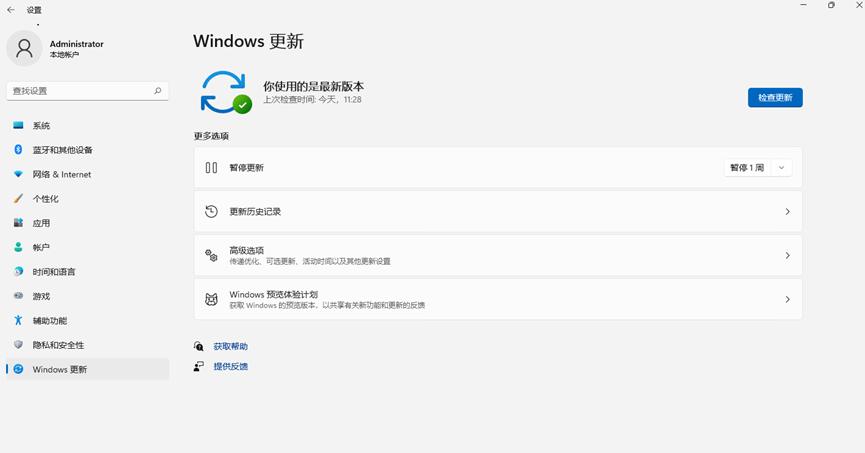The width and height of the screenshot is (865, 453).
Task: Open the 获取帮助 link
Action: tap(231, 347)
